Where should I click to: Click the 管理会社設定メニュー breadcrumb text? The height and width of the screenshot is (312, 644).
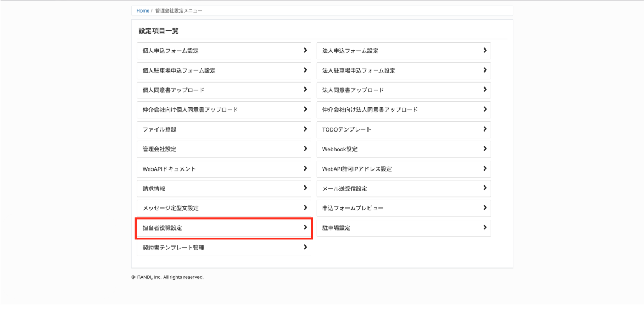coord(178,10)
